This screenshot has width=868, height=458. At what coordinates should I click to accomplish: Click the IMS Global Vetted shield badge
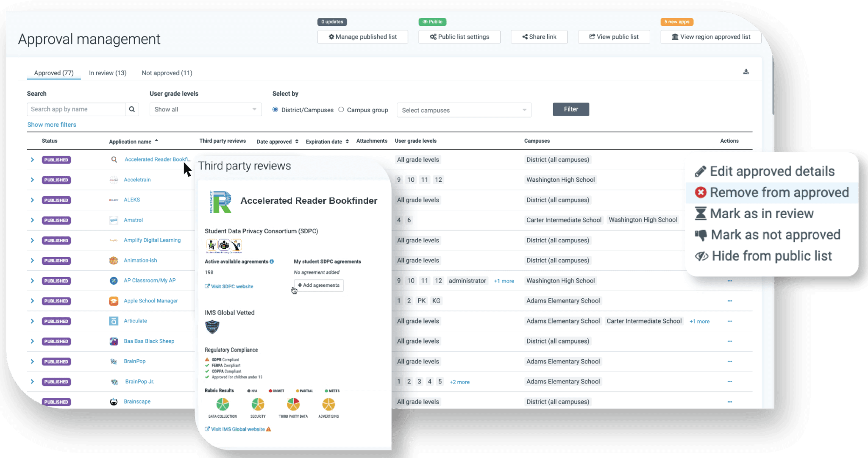point(212,327)
